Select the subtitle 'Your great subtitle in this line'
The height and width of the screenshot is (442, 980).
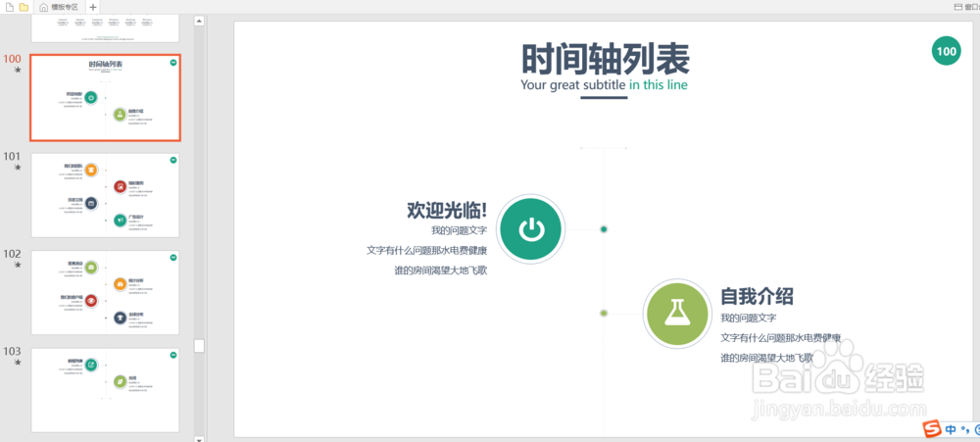605,84
